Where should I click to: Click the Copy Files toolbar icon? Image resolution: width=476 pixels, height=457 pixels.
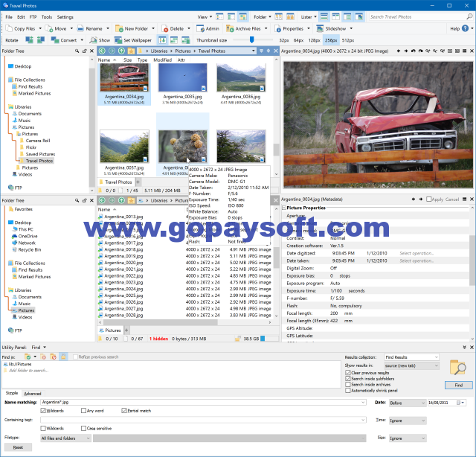point(9,28)
